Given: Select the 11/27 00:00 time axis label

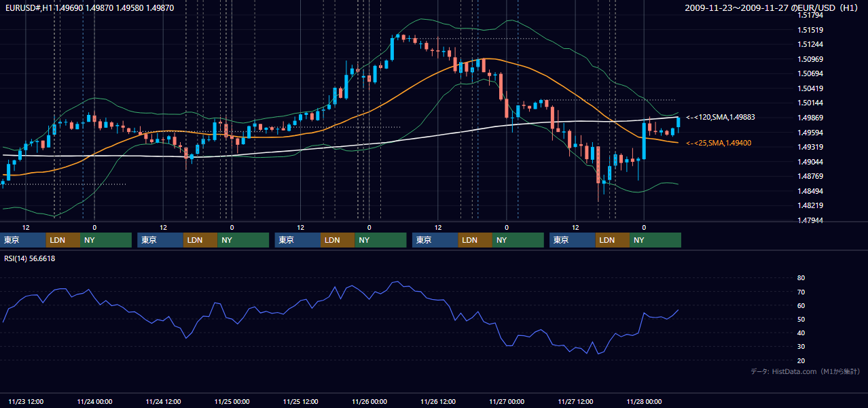Looking at the screenshot, I should coord(507,402).
